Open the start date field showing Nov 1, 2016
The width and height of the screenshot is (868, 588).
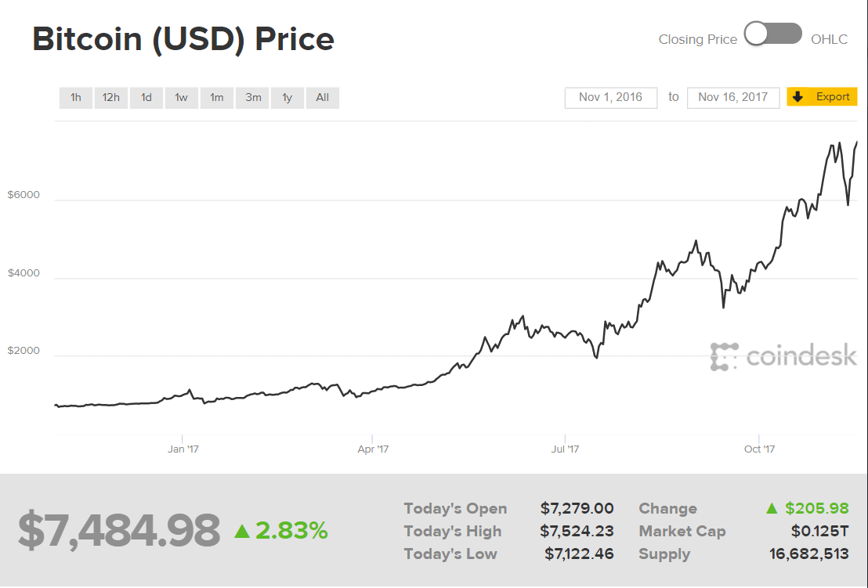coord(611,97)
